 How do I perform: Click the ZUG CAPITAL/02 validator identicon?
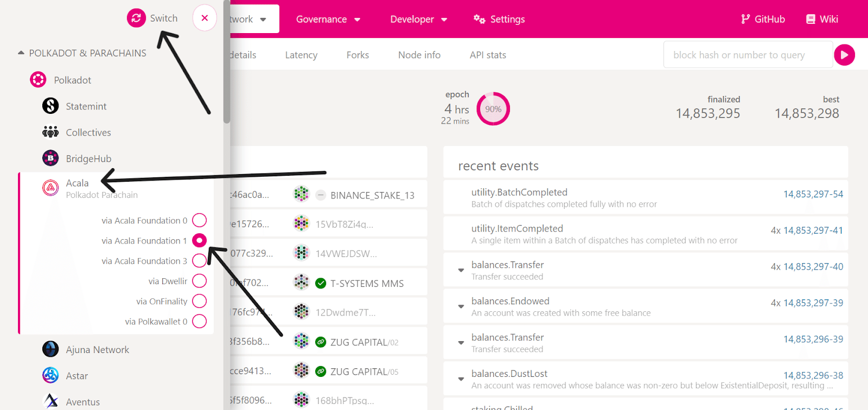(301, 341)
